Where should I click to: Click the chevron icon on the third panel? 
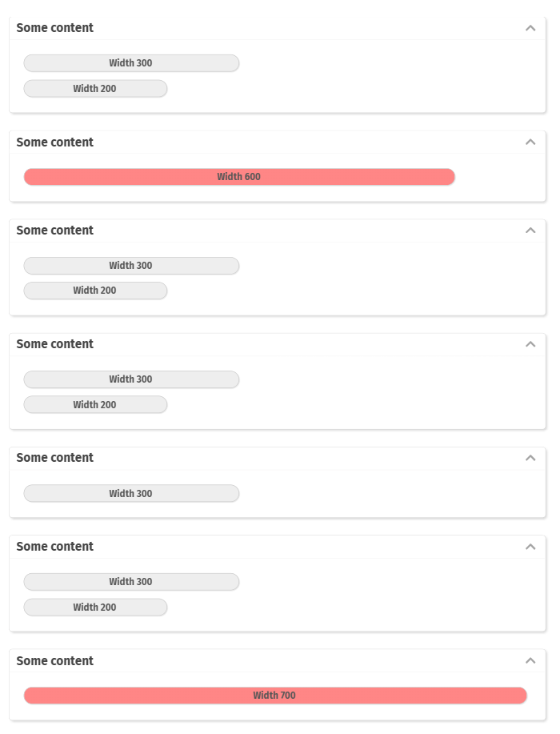pyautogui.click(x=530, y=231)
